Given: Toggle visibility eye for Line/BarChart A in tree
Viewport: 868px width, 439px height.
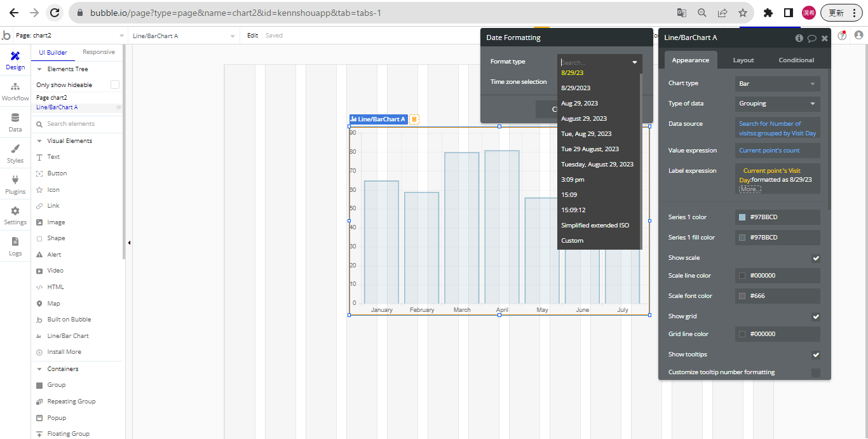Looking at the screenshot, I should coord(118,107).
